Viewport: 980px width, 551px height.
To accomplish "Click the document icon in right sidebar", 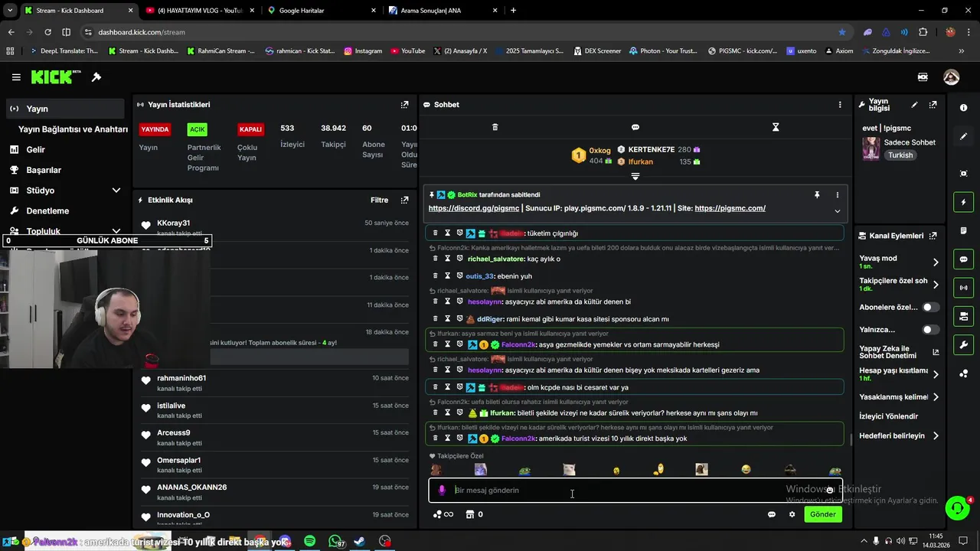I will click(x=963, y=231).
